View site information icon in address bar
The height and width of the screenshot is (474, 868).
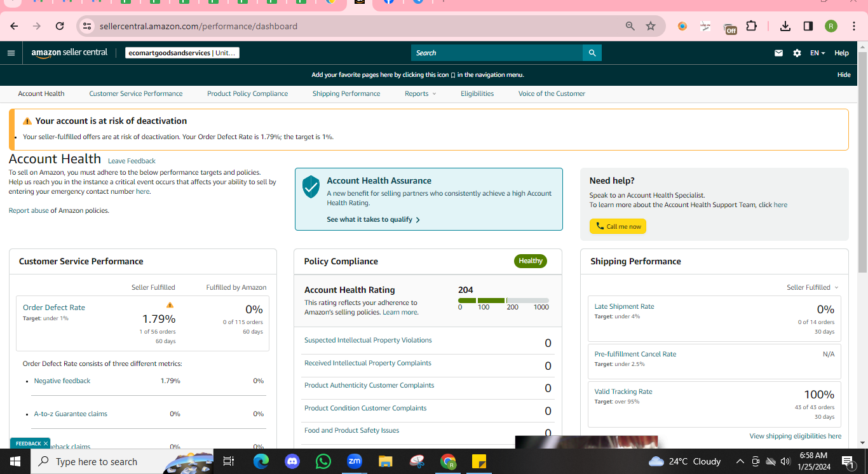(x=88, y=26)
